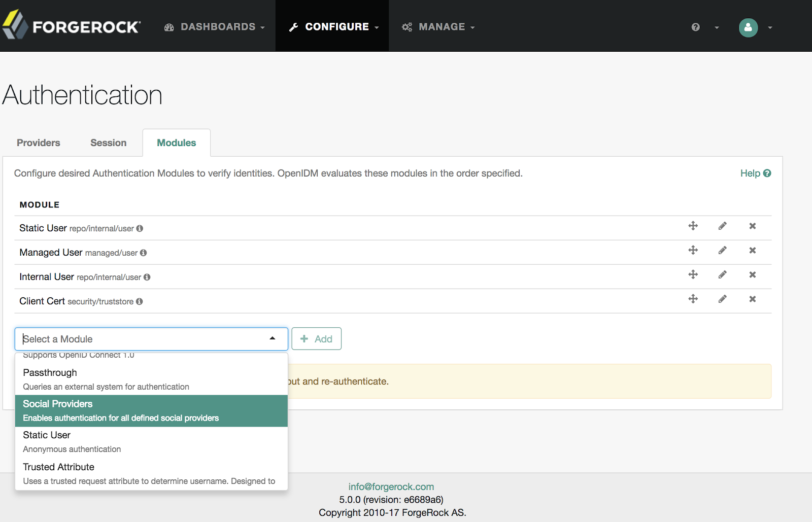Image resolution: width=812 pixels, height=522 pixels.
Task: Click the move handle for Internal User
Action: pyautogui.click(x=693, y=274)
